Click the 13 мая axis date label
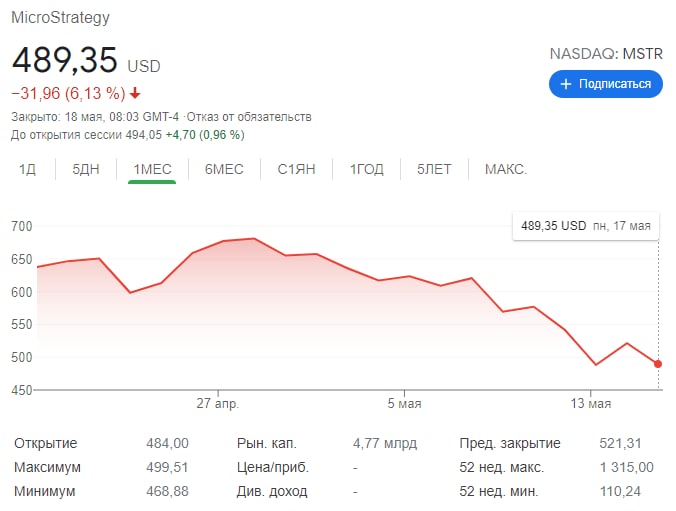676x511 pixels. tap(591, 404)
